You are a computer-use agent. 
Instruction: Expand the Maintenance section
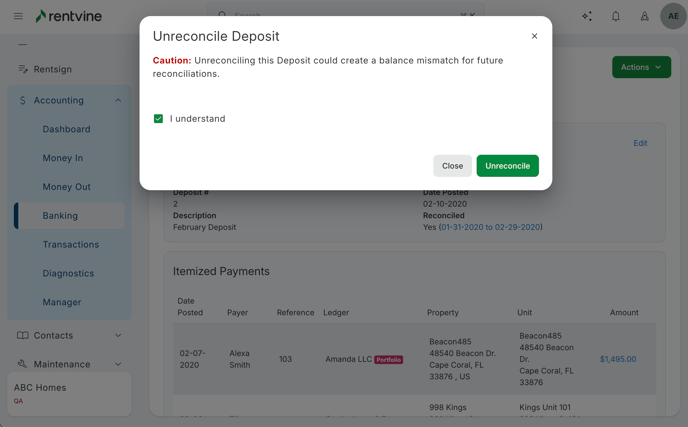118,364
